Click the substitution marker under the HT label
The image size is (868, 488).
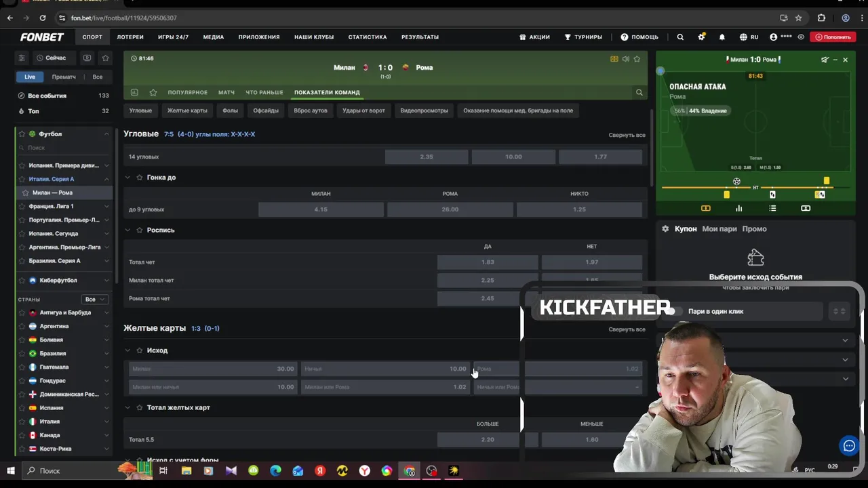pos(772,195)
